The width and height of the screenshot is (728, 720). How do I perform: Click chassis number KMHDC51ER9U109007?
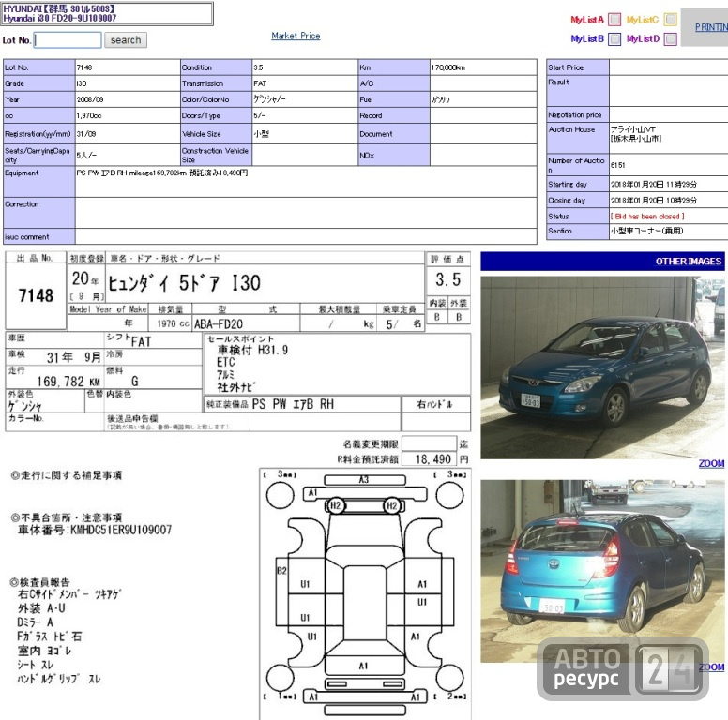[121, 530]
